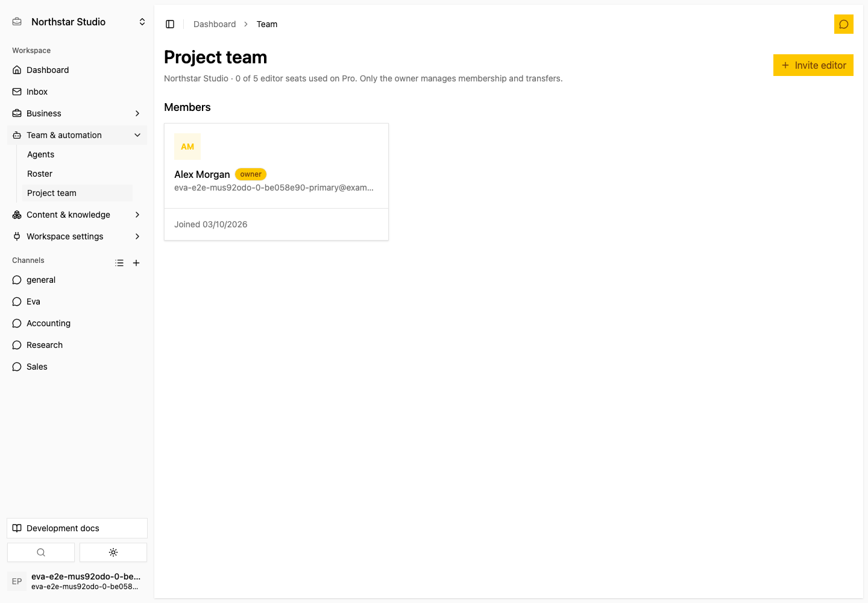Click the Dashboard home icon

click(x=17, y=70)
